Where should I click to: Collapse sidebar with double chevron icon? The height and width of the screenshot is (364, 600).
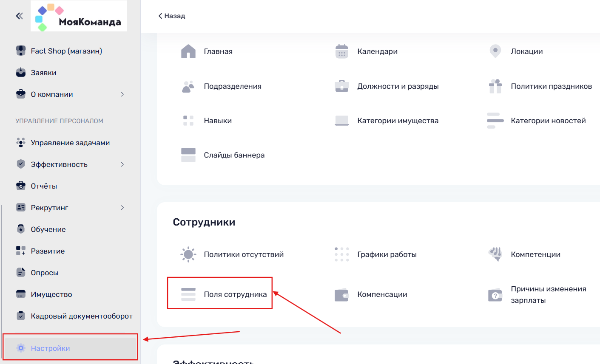[x=19, y=16]
